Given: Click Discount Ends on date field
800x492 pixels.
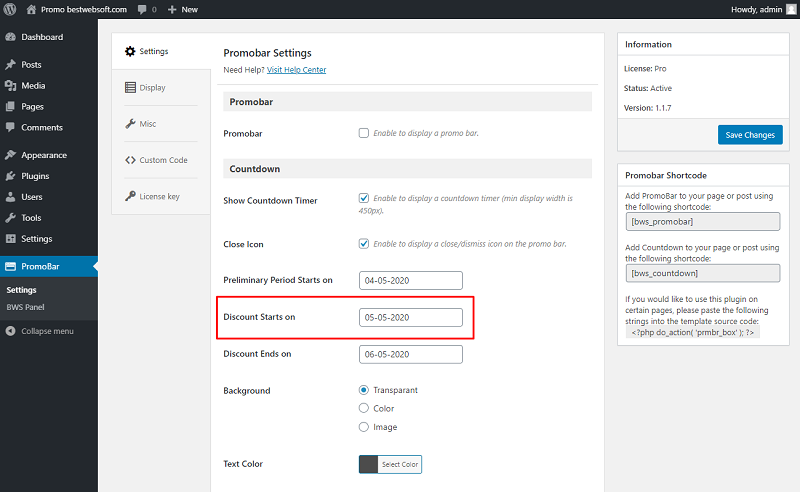Looking at the screenshot, I should tap(411, 354).
